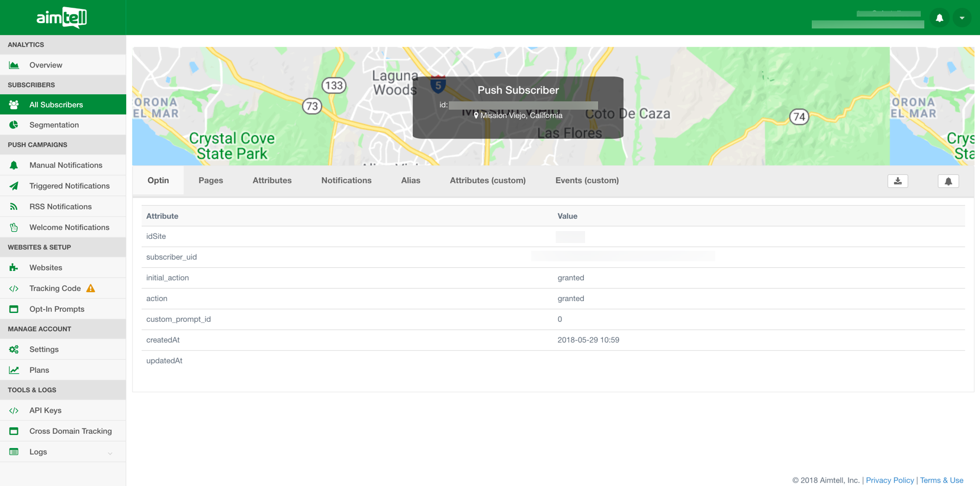The height and width of the screenshot is (486, 980).
Task: Click the notification bell in top header
Action: (939, 18)
